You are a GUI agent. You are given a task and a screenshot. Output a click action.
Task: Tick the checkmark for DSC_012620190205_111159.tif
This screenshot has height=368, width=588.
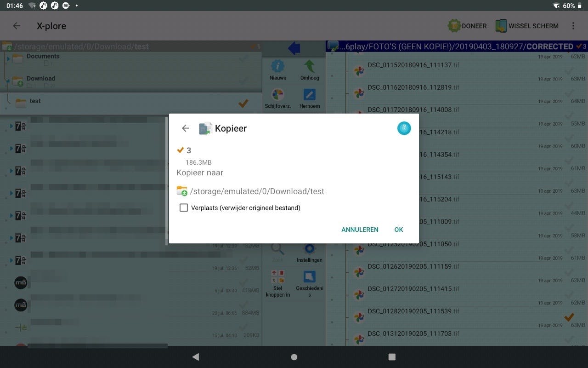point(569,272)
